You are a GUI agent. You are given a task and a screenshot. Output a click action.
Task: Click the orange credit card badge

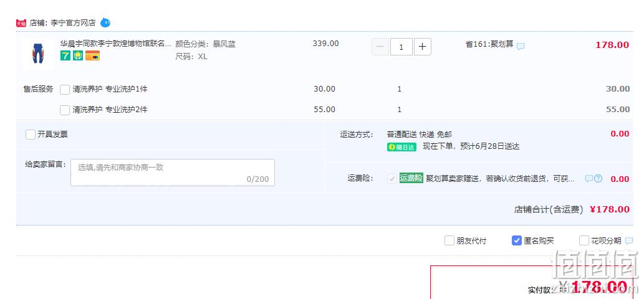(92, 55)
